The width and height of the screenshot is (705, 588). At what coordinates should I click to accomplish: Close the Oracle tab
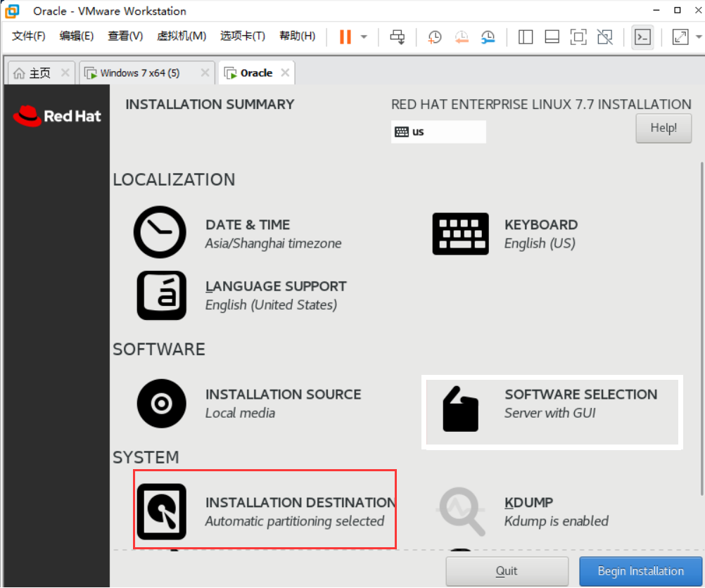(285, 72)
